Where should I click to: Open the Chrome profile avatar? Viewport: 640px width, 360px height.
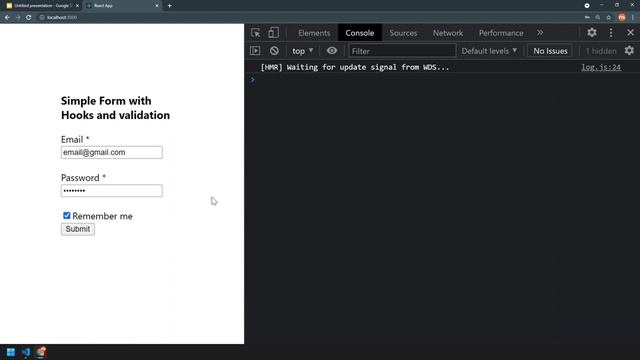(x=622, y=18)
